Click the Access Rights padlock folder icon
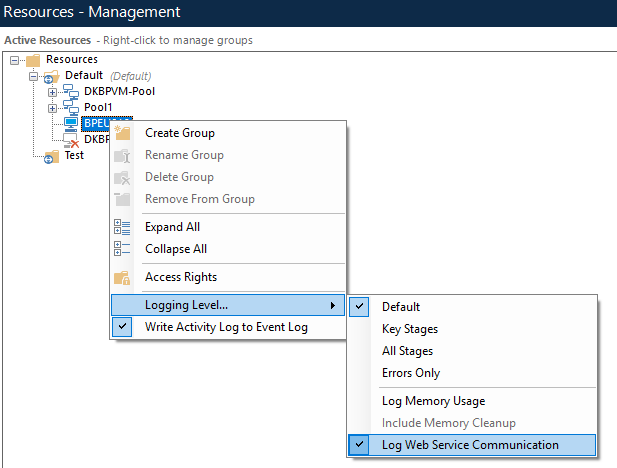Viewport: 617px width, 468px height. pos(122,277)
